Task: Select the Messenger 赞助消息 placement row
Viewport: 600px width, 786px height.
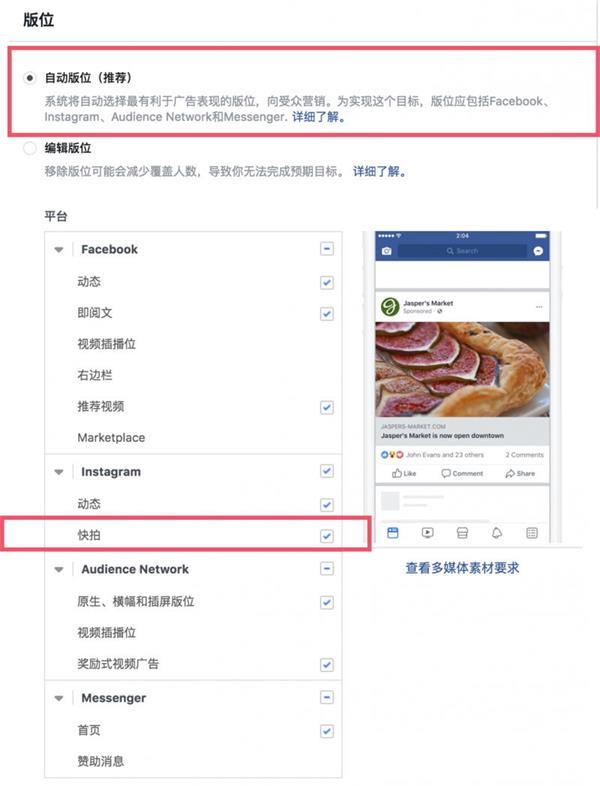Action: tap(193, 761)
